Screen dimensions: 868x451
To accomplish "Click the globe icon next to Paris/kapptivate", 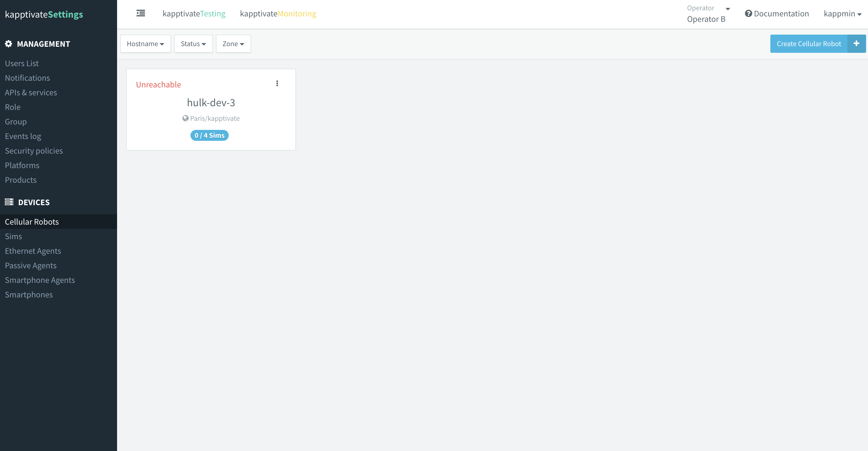I will point(185,118).
